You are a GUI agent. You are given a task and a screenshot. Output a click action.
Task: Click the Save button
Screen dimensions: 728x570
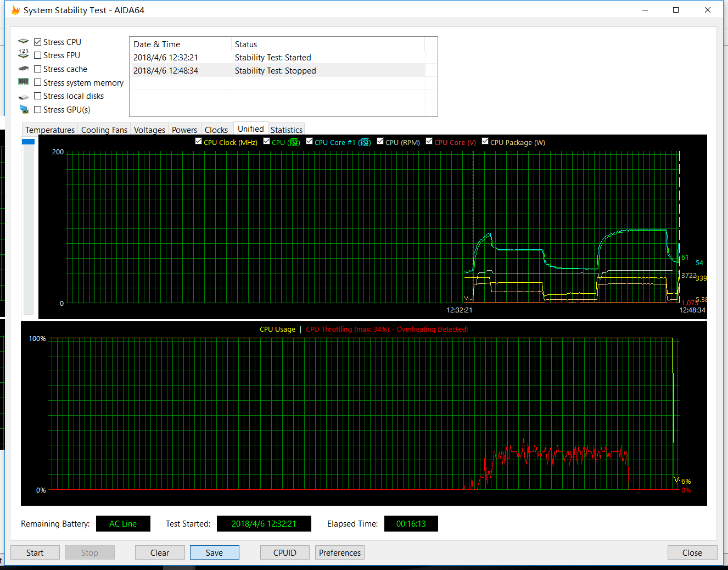[215, 552]
